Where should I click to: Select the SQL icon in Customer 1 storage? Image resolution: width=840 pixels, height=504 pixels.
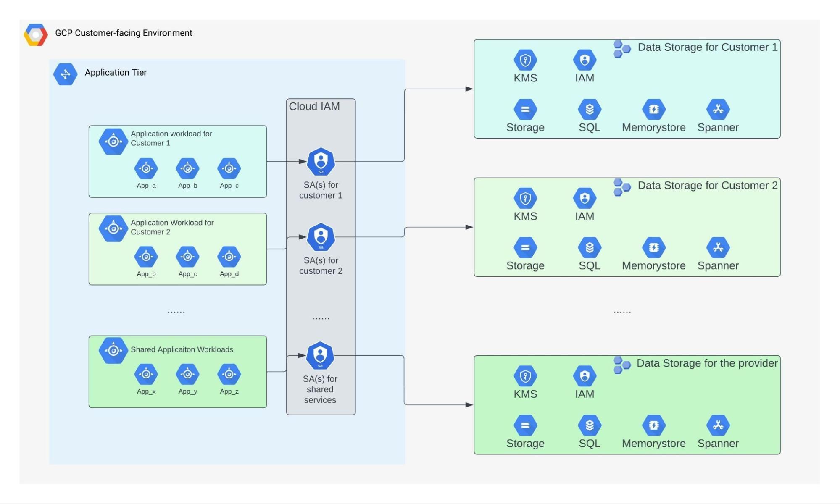point(590,108)
